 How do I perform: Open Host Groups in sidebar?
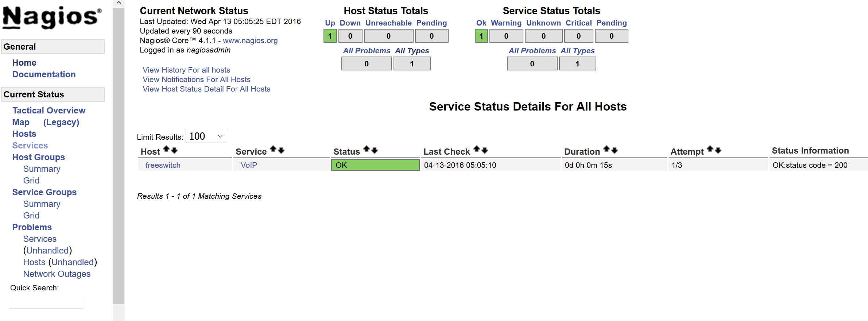pyautogui.click(x=39, y=157)
